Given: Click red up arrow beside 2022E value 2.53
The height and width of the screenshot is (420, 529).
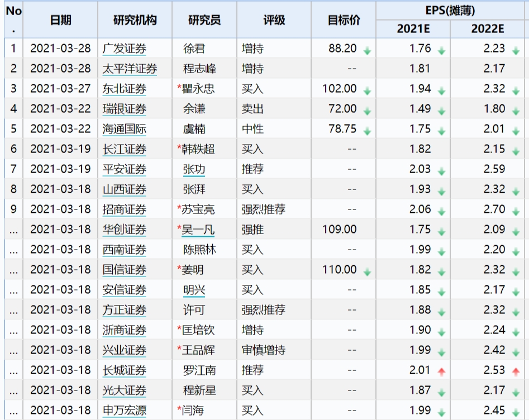Looking at the screenshot, I should 516,371.
